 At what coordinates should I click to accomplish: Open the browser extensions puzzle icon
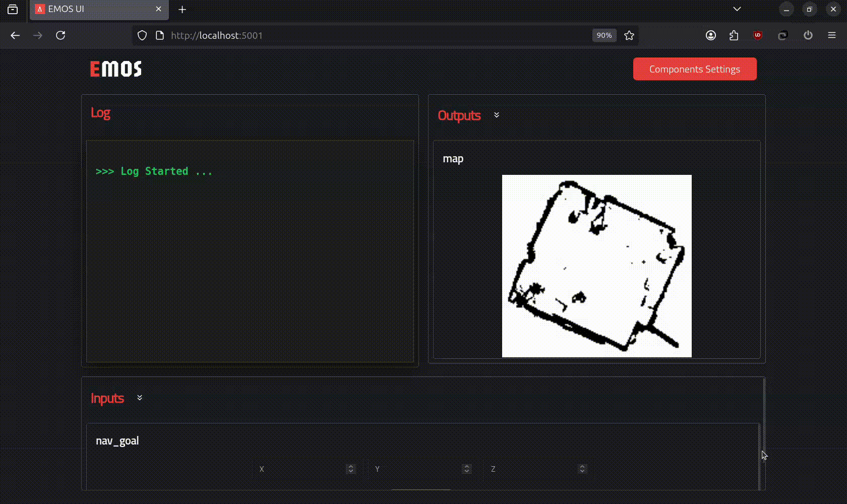coord(734,35)
